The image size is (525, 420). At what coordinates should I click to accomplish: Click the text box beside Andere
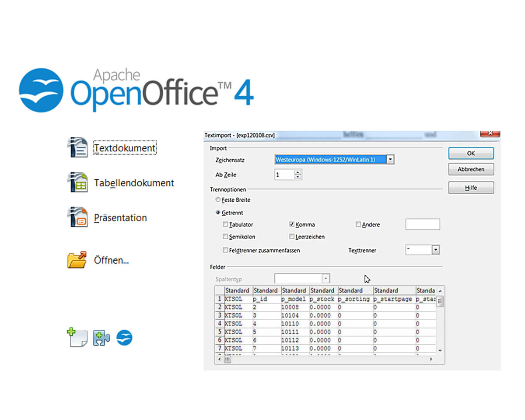point(422,224)
